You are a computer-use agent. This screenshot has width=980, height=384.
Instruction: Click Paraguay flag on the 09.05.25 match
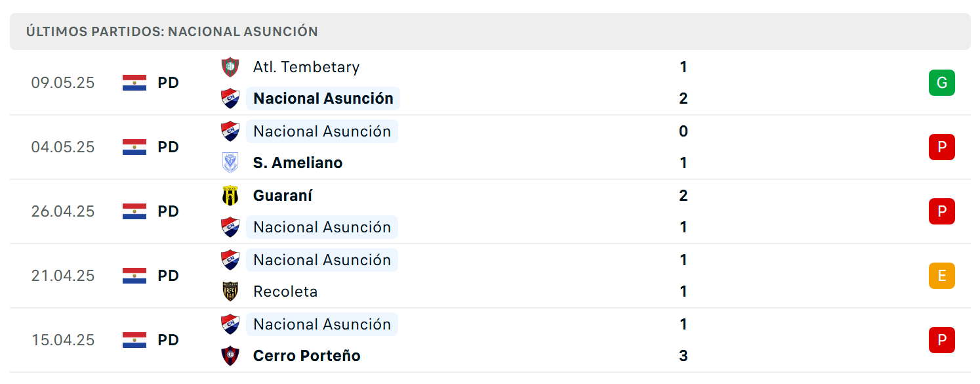coord(134,83)
